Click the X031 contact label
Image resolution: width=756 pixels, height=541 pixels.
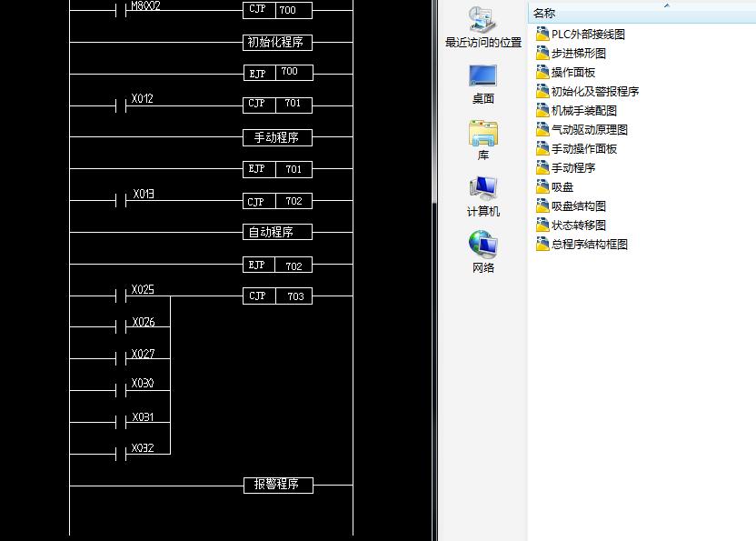(143, 417)
